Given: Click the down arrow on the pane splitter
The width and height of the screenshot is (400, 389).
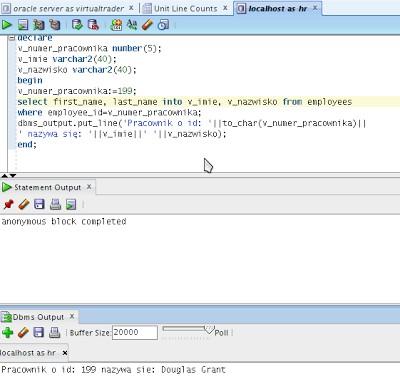Looking at the screenshot, I should 13,175.
